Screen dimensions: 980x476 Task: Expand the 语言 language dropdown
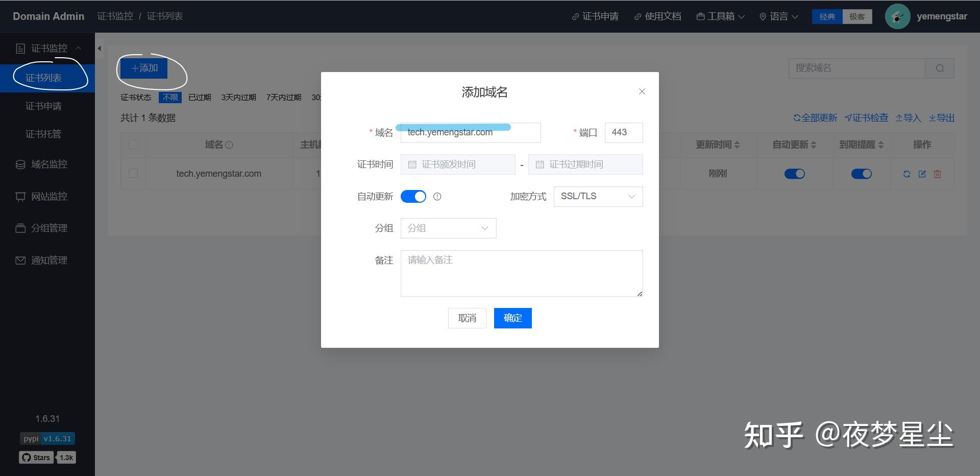(778, 16)
